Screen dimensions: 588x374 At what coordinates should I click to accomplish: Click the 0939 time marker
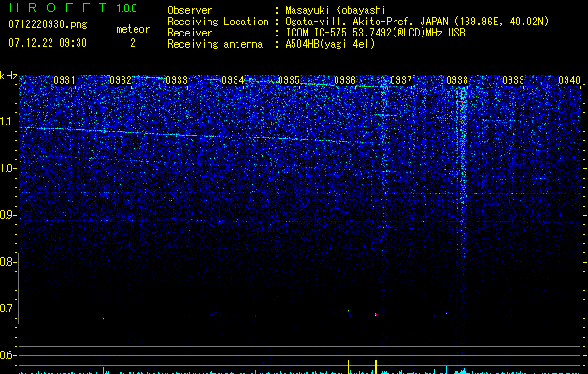click(513, 79)
